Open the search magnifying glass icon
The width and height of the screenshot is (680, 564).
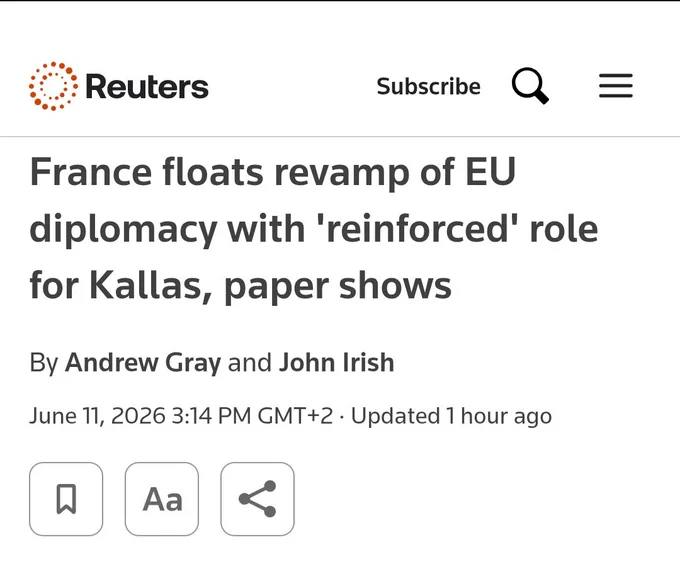(530, 86)
